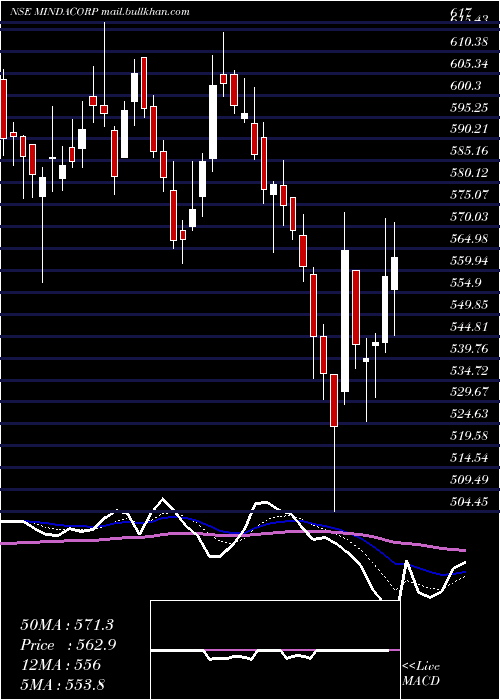Click the 534.72 price axis label
The width and height of the screenshot is (500, 700).
pyautogui.click(x=468, y=370)
